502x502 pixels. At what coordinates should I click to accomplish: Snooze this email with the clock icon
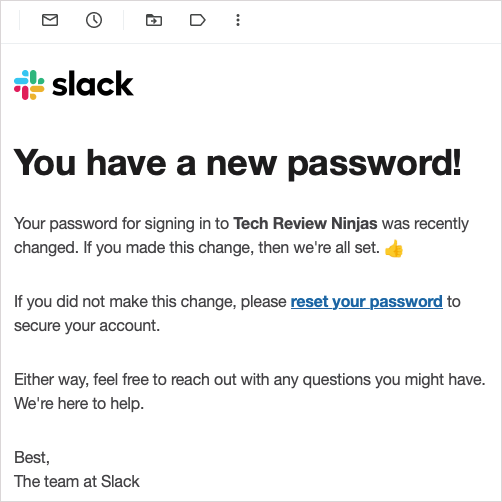point(94,20)
